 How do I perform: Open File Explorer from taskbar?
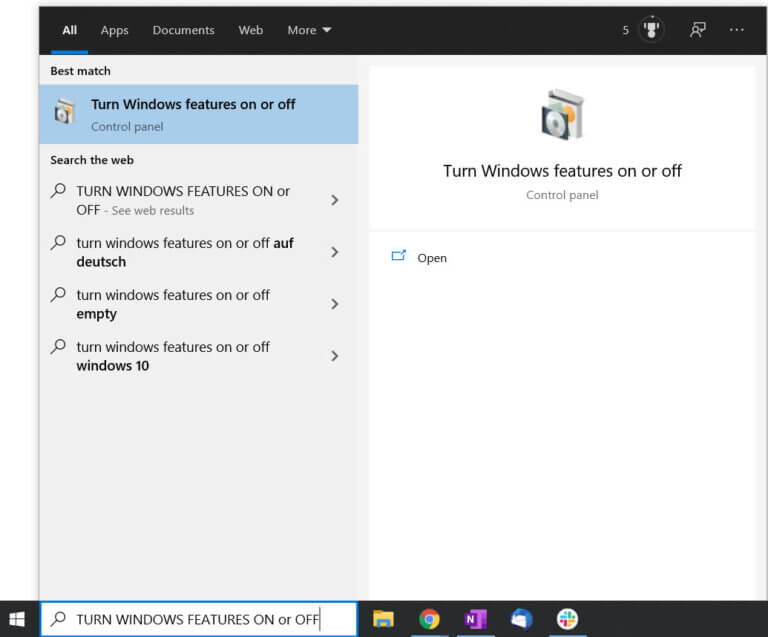tap(383, 619)
